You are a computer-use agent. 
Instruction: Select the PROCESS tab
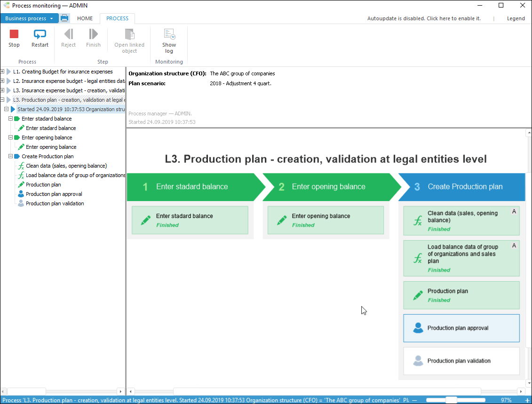118,18
